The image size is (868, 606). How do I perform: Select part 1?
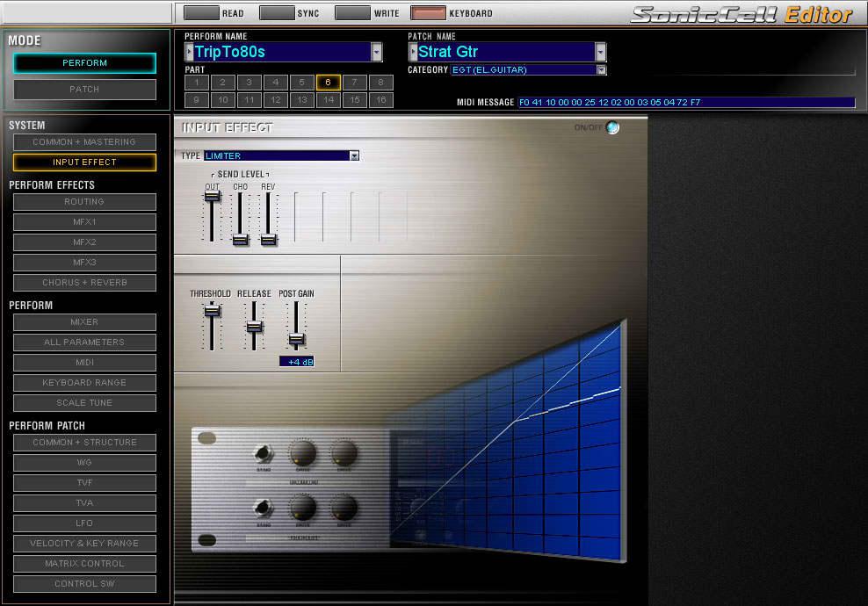coord(197,83)
